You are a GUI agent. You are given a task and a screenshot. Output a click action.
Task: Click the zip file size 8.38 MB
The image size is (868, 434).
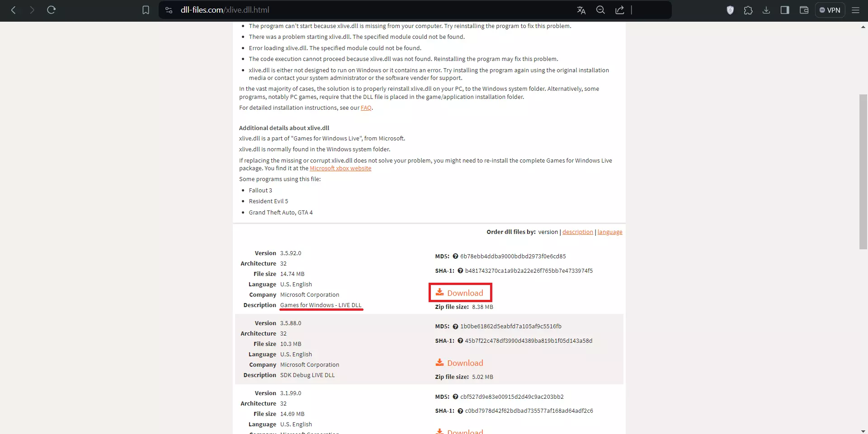[483, 307]
